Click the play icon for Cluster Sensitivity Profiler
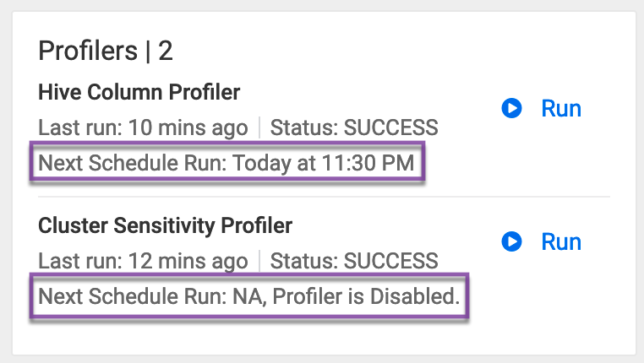 pyautogui.click(x=511, y=242)
